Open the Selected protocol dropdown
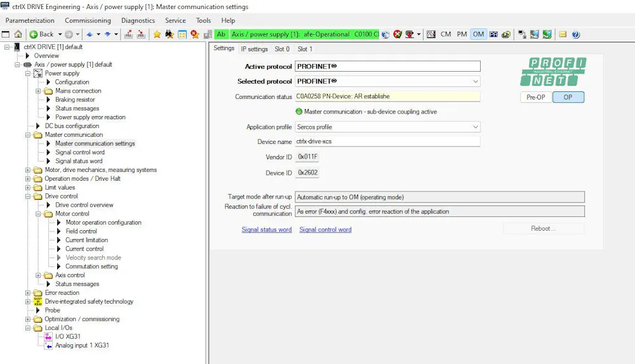The height and width of the screenshot is (364, 635). point(475,81)
